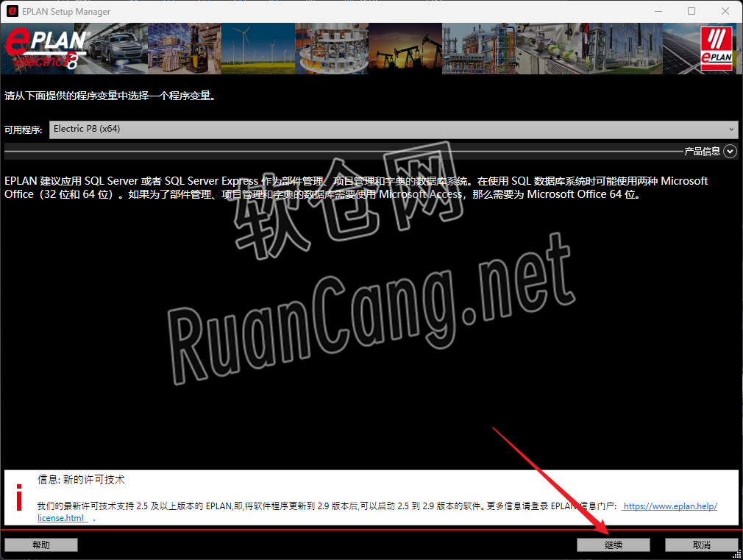Click the EPLAN icon in the title bar
The image size is (743, 560).
click(13, 11)
